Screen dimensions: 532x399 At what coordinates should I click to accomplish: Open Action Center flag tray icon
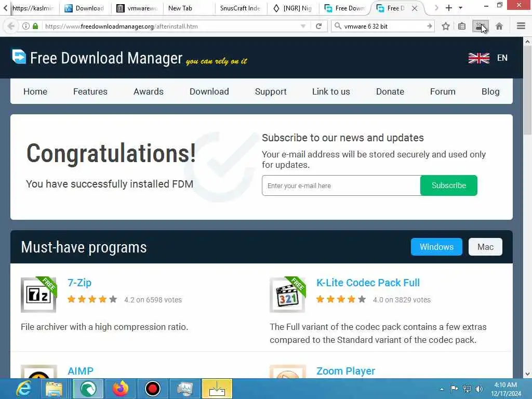[454, 389]
